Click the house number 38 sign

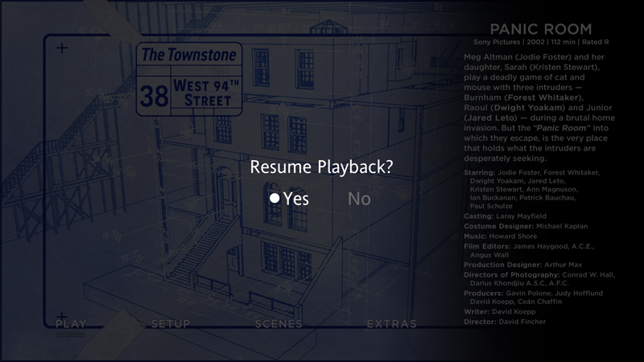click(154, 97)
